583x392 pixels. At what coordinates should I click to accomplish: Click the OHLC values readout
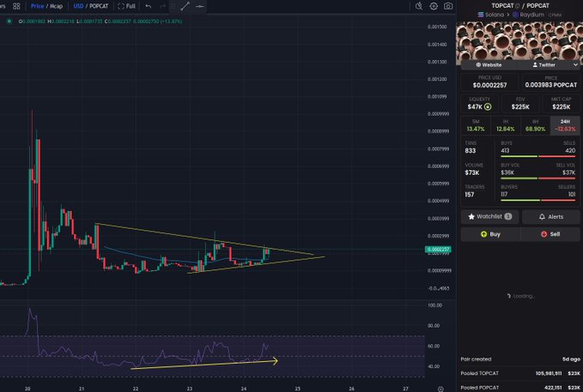tap(100, 21)
